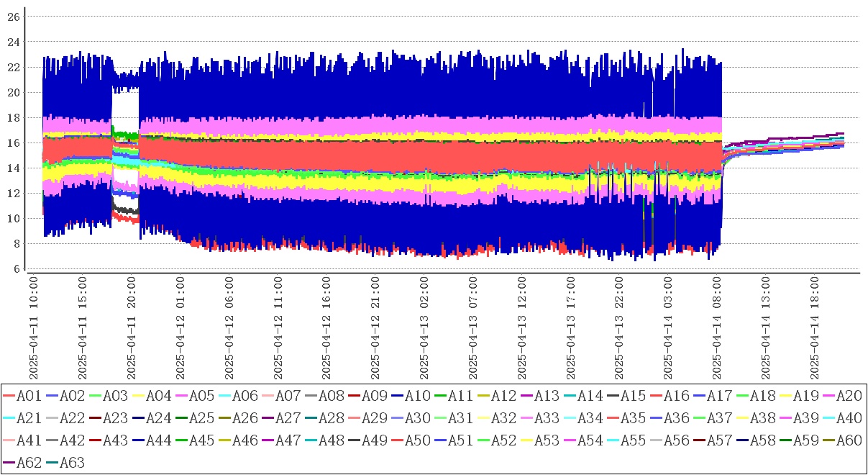Click the 16 gridline label on y-axis

13,142
